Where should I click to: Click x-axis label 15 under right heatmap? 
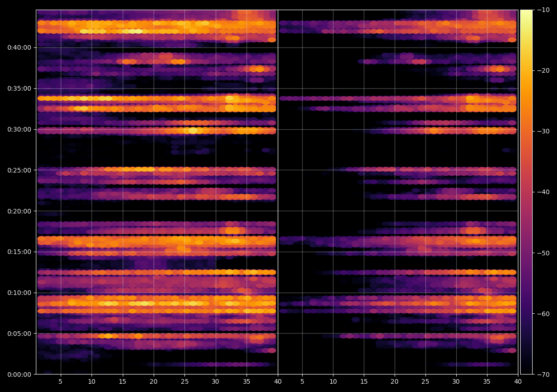(x=364, y=381)
